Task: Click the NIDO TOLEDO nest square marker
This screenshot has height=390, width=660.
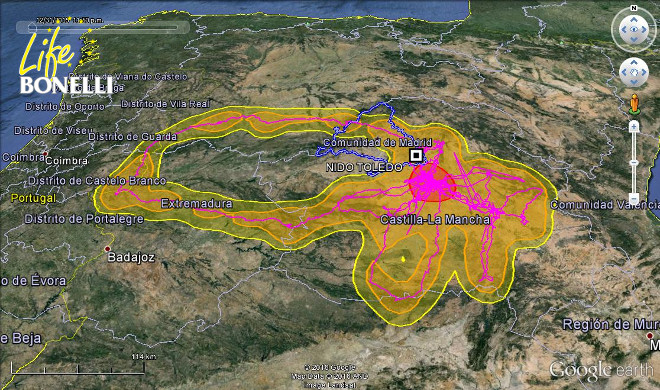Action: [416, 156]
